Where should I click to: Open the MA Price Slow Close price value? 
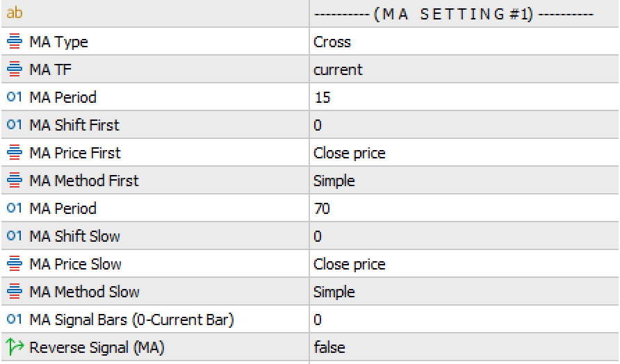coord(464,263)
